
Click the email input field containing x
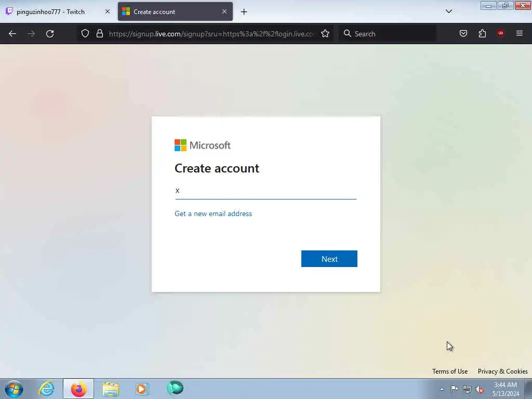click(265, 191)
